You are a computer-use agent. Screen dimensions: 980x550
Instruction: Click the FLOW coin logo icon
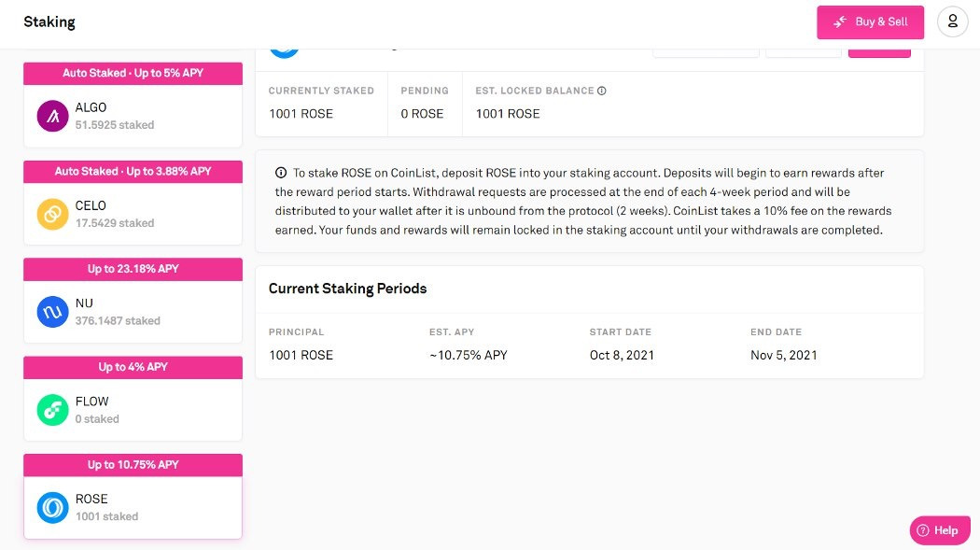[x=52, y=409]
